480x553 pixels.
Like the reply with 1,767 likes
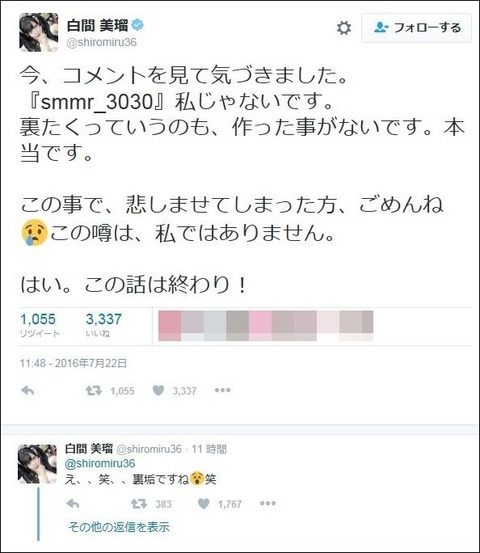coord(203,504)
